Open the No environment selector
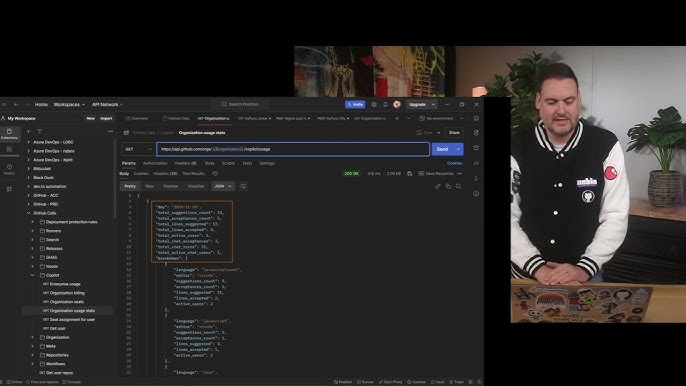 coord(441,118)
